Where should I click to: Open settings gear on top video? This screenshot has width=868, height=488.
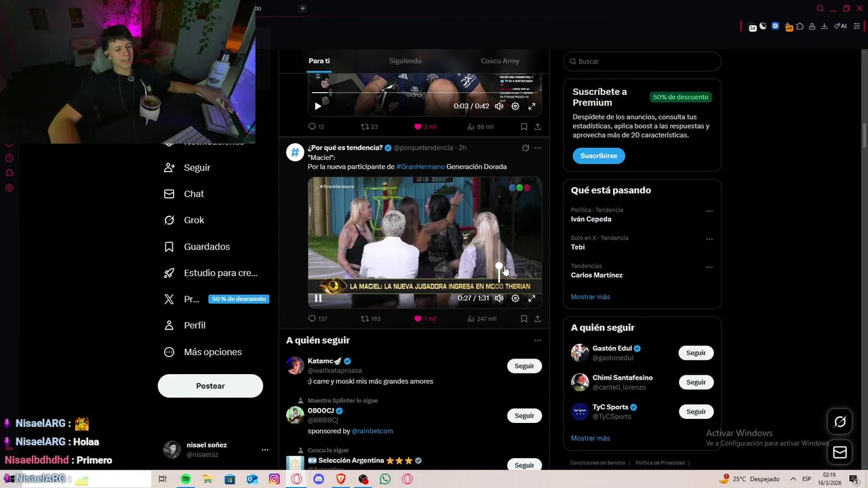click(x=515, y=106)
